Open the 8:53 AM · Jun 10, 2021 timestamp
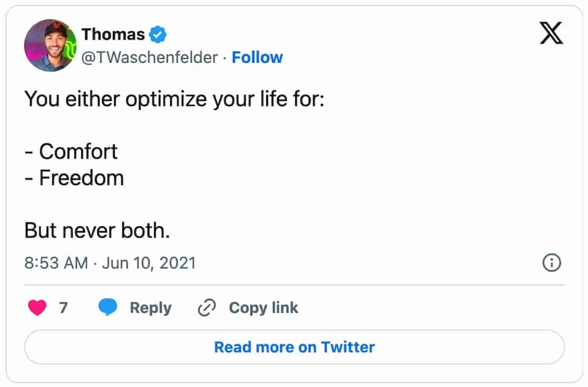 coord(110,263)
